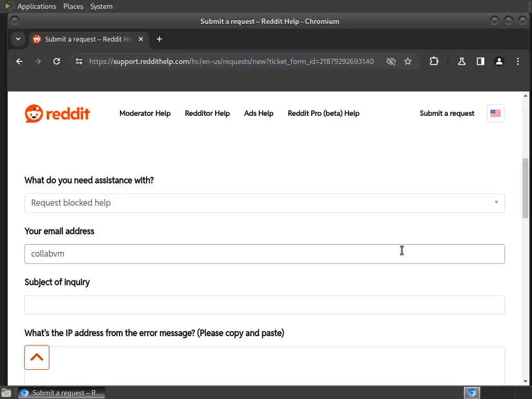Click the icon left of Applications menu

(9, 6)
